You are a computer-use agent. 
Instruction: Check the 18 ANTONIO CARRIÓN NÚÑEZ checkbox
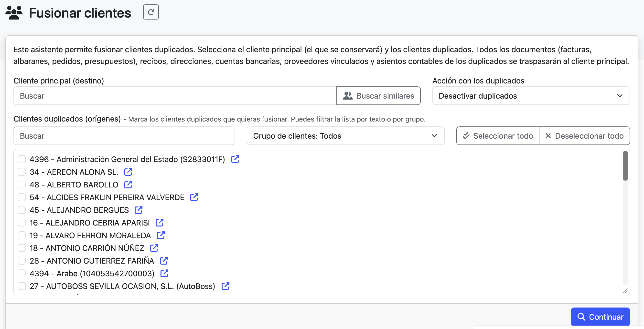[22, 248]
